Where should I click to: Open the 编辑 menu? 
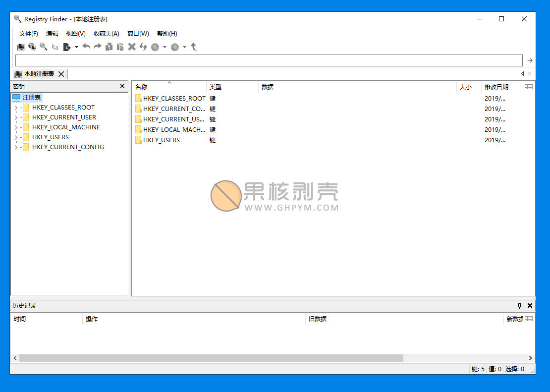[x=52, y=34]
